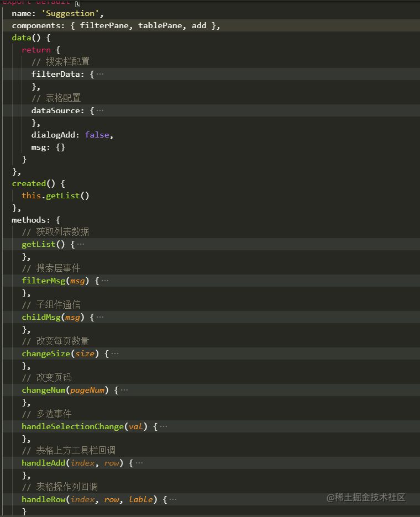
Task: Unfold the handleAdd method body
Action: click(139, 463)
